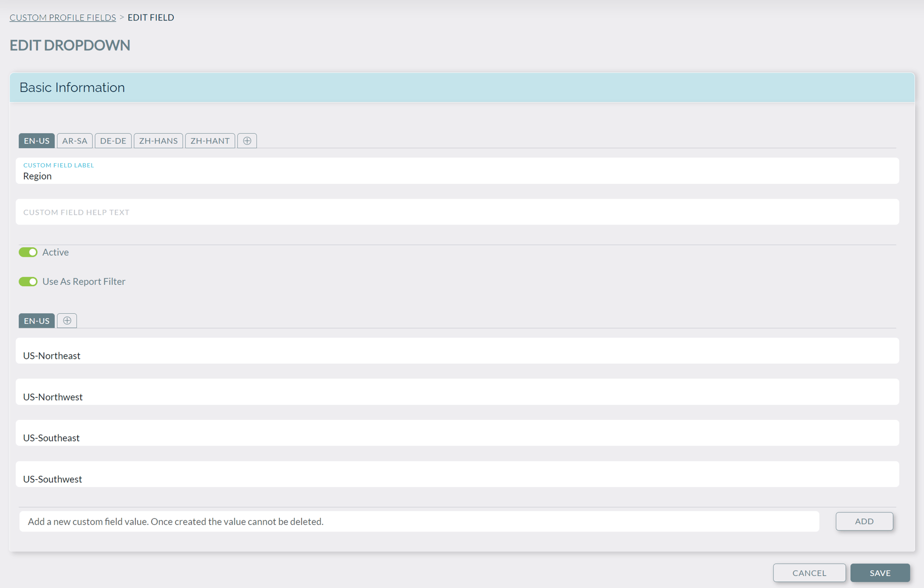This screenshot has width=924, height=588.
Task: Switch to the ZH-HANT language tab
Action: coord(209,141)
